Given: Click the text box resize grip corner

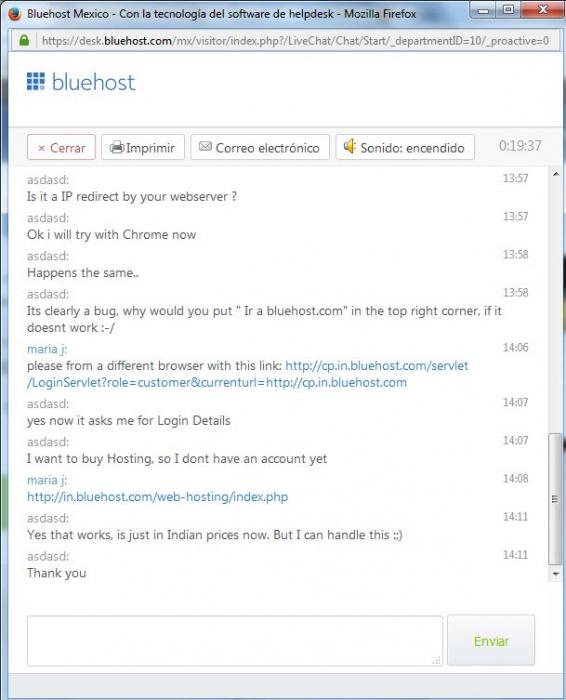Looking at the screenshot, I should coord(437,660).
